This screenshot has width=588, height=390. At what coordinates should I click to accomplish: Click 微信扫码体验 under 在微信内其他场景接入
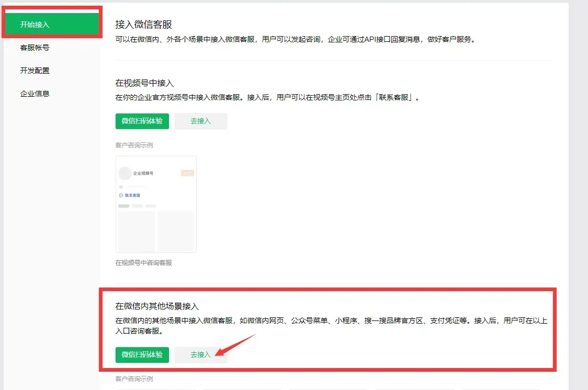(142, 354)
